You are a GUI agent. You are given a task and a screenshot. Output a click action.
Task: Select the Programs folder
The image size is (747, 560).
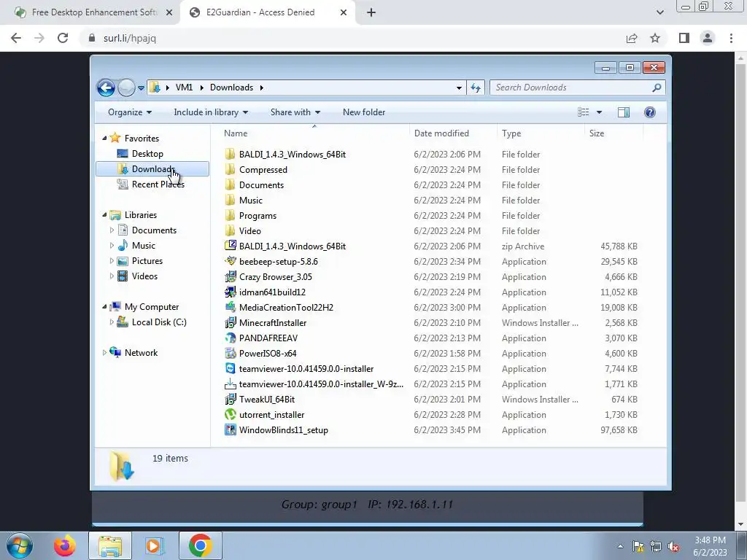[258, 216]
